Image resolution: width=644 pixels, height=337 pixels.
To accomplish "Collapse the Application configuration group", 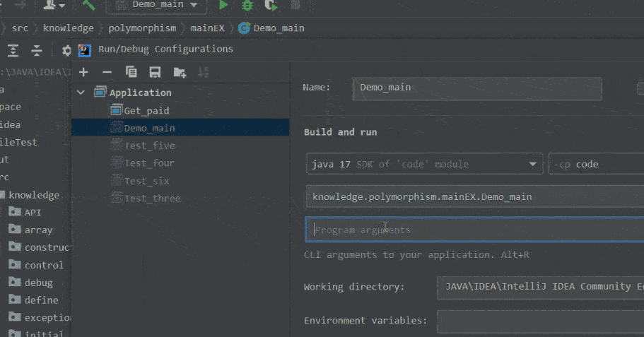I will (x=81, y=93).
